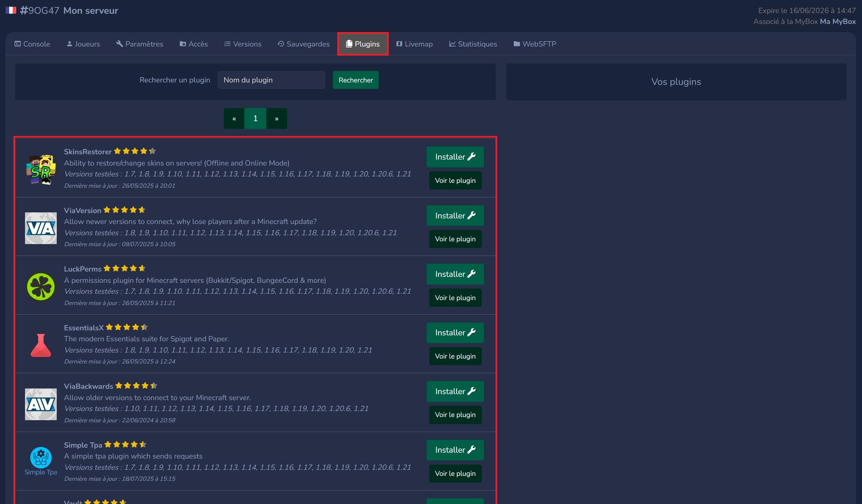Click SkinsRestorer's last update date

coord(119,186)
